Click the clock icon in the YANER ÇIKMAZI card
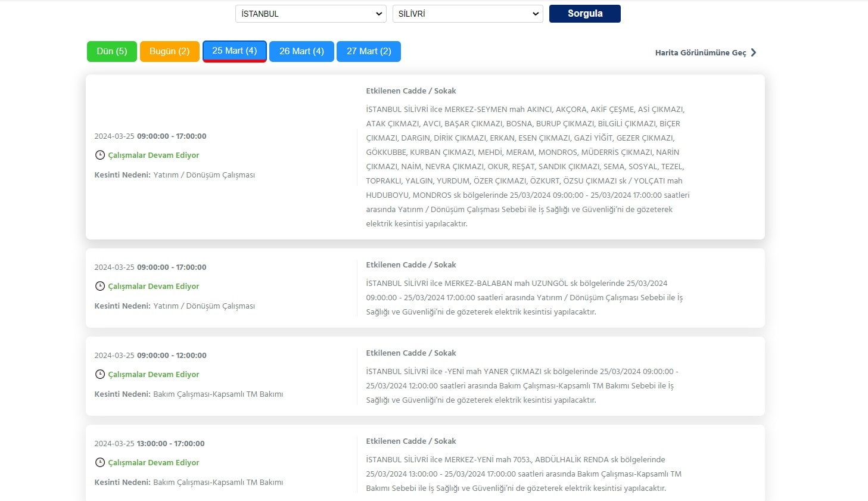 point(99,374)
